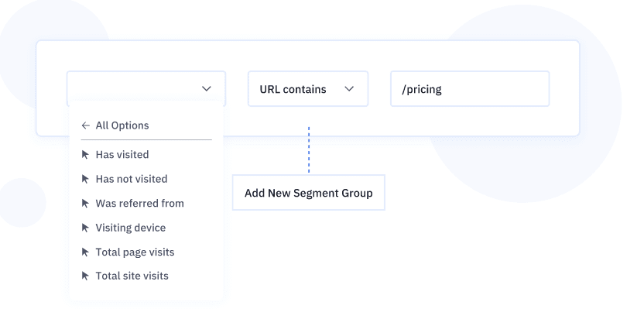Click the Add New Segment Group button
Image resolution: width=644 pixels, height=309 pixels.
(308, 193)
